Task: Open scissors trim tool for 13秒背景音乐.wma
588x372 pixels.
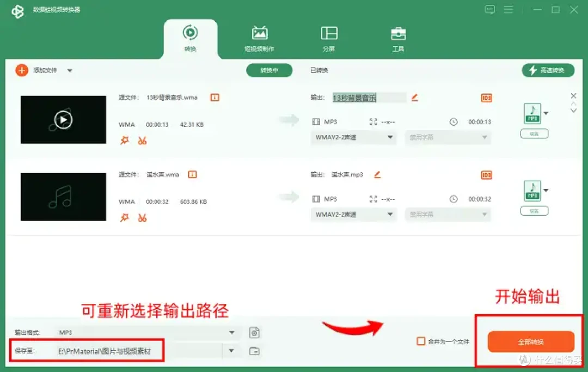Action: (142, 141)
